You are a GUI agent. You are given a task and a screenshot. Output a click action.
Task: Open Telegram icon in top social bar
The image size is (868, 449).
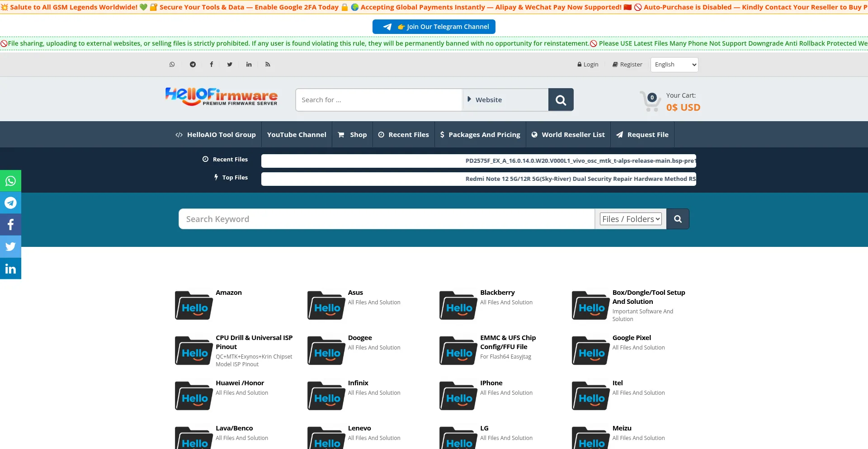(x=193, y=65)
